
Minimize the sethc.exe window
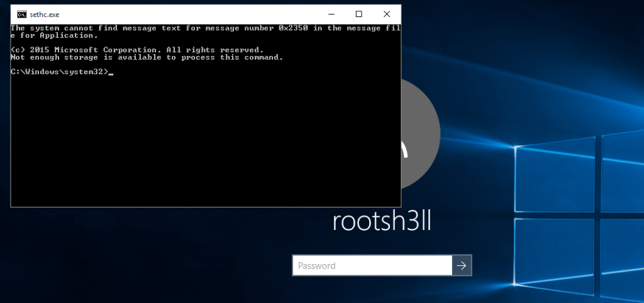[x=331, y=14]
